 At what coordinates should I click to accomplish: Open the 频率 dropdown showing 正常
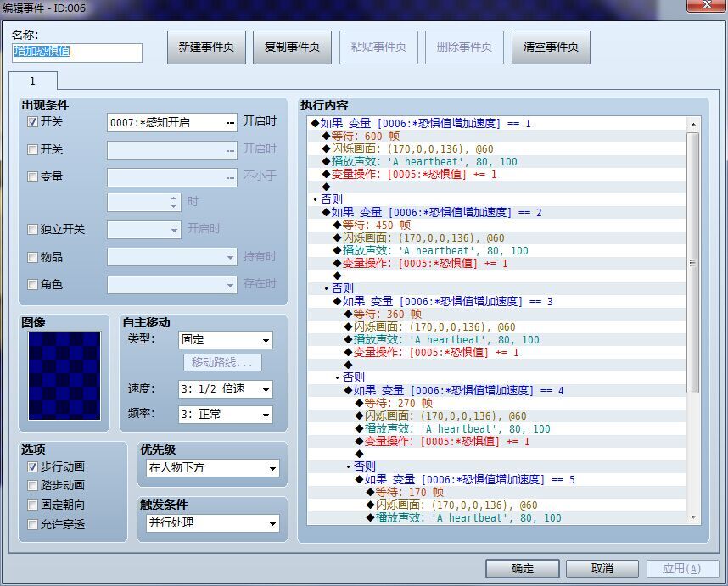coord(225,415)
